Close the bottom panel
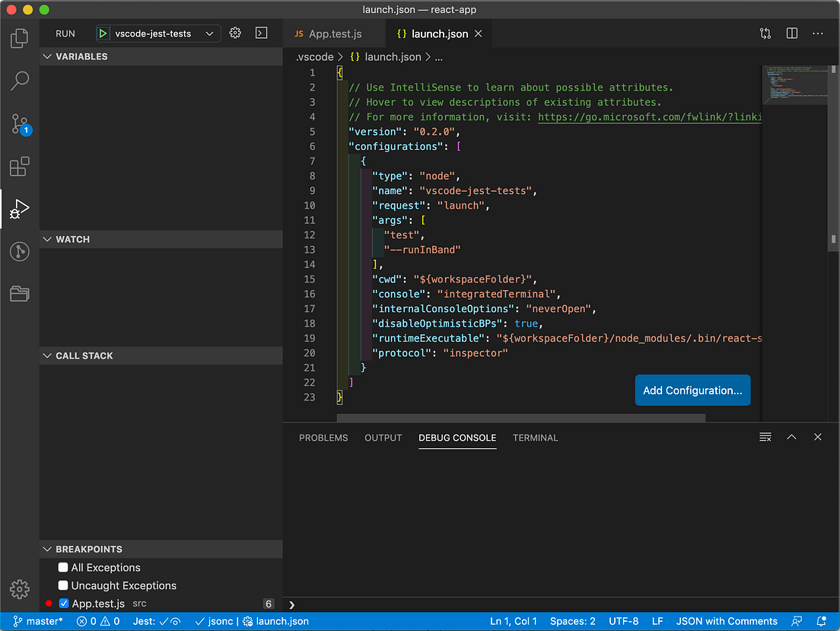 pyautogui.click(x=817, y=437)
